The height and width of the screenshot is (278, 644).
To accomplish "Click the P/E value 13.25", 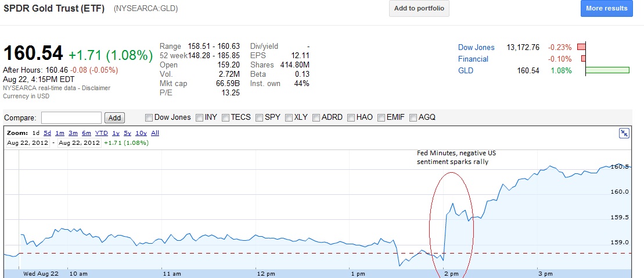I will [x=231, y=93].
